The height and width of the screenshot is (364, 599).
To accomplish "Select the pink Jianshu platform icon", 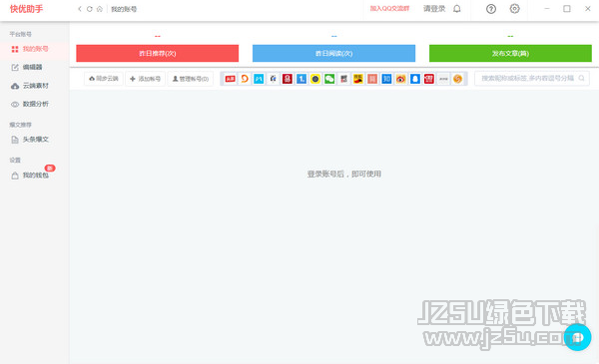I will 372,79.
